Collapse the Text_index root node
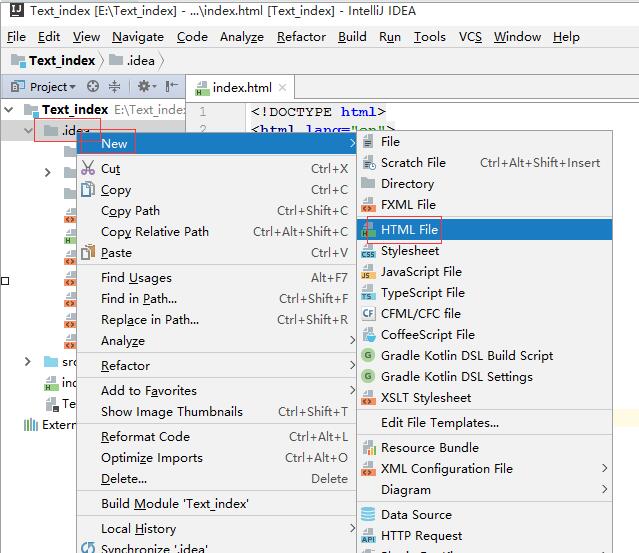 [x=9, y=109]
